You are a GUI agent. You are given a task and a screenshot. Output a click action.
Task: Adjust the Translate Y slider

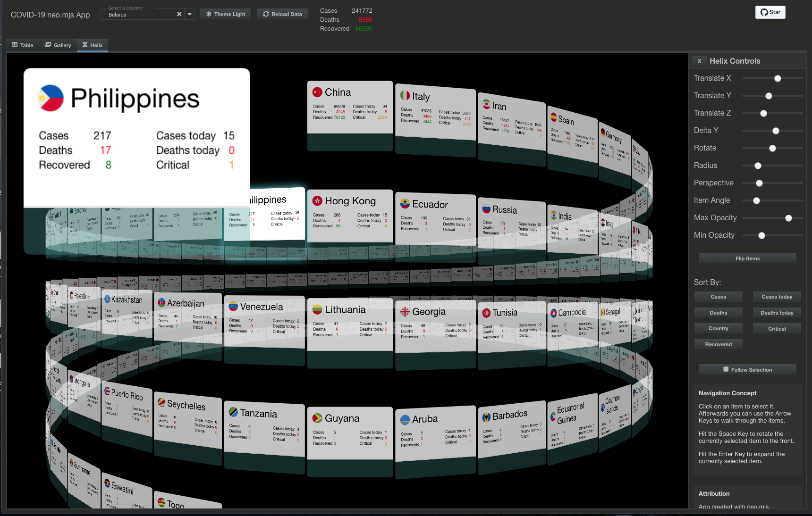(x=772, y=96)
